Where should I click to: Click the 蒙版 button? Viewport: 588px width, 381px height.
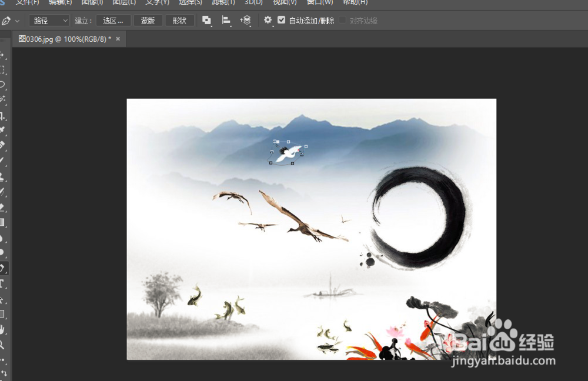tap(148, 21)
